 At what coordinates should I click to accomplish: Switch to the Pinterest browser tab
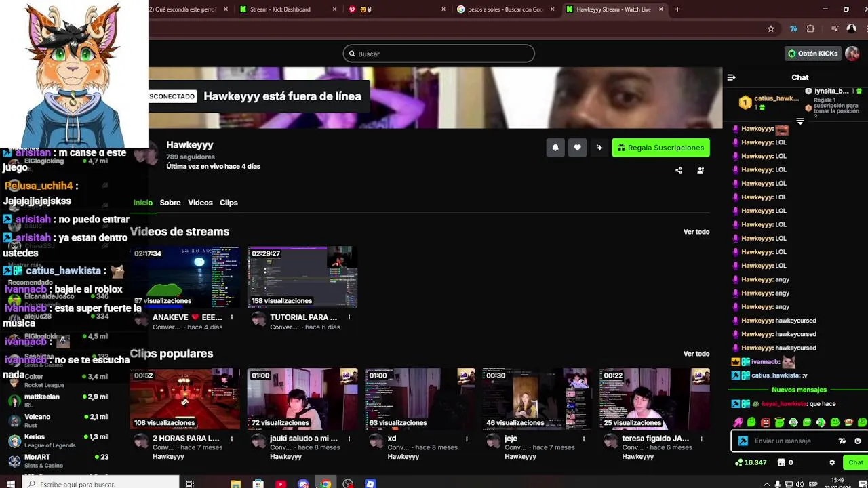tap(397, 9)
